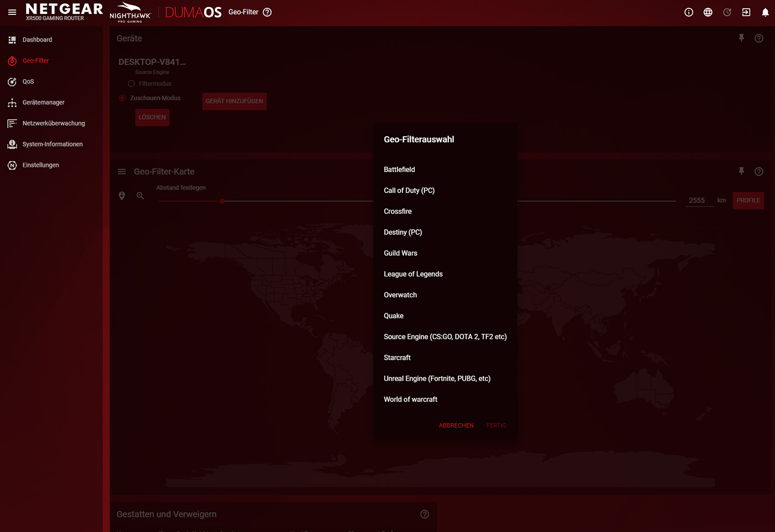The image size is (775, 532).
Task: Click the map location pin icon
Action: [x=122, y=196]
